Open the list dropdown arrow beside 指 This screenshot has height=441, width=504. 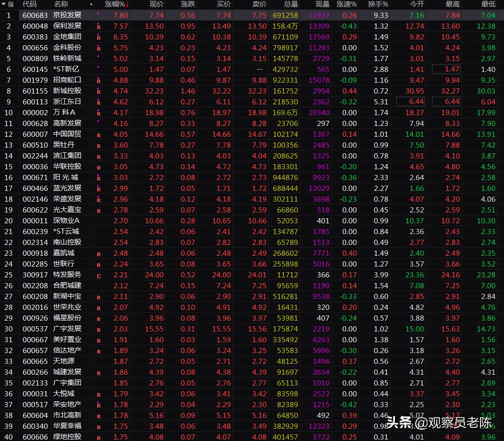4,4
